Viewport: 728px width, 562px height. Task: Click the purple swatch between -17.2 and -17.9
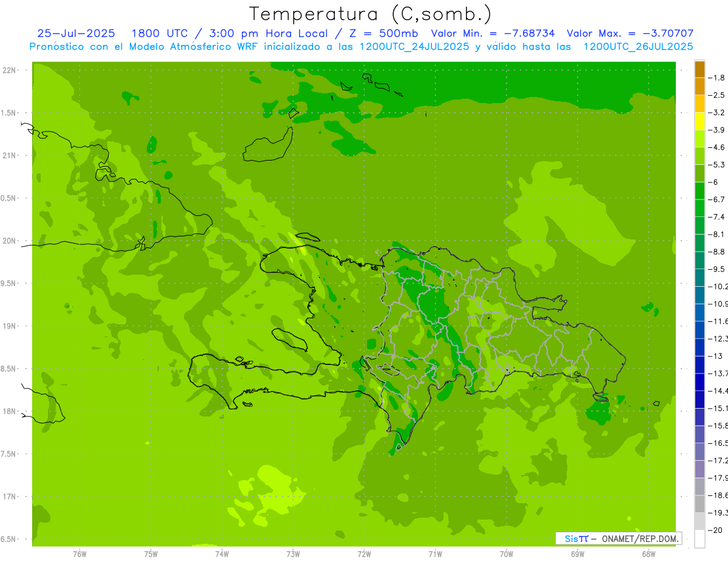699,469
